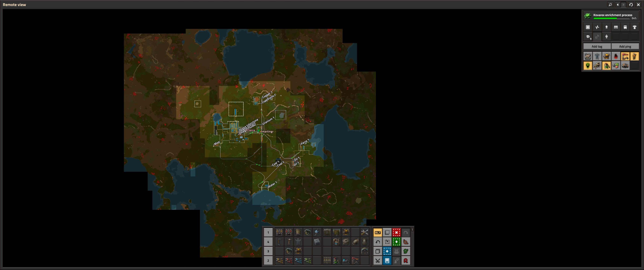Select stone brick cube in quickbar

[x=317, y=242]
